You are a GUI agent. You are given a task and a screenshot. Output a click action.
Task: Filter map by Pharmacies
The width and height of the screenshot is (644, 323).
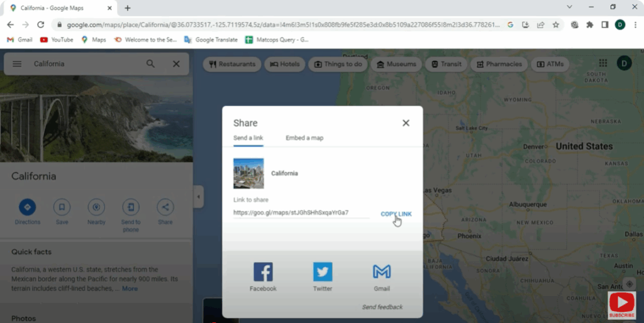[499, 64]
